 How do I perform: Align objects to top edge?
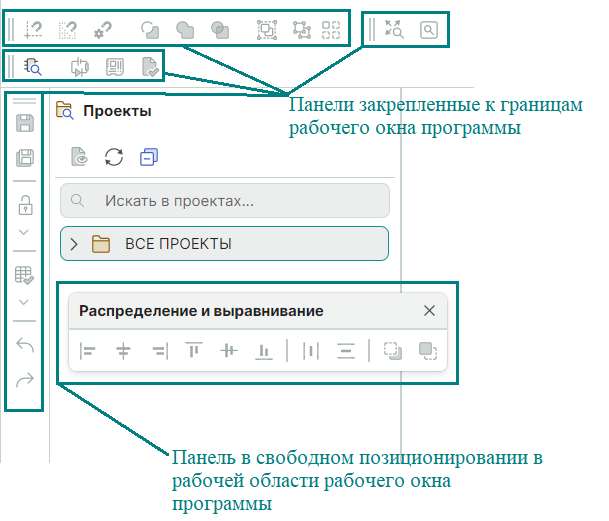[193, 351]
